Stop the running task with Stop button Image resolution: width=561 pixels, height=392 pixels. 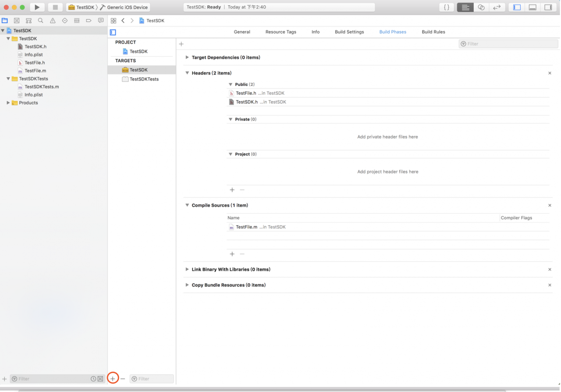click(55, 7)
